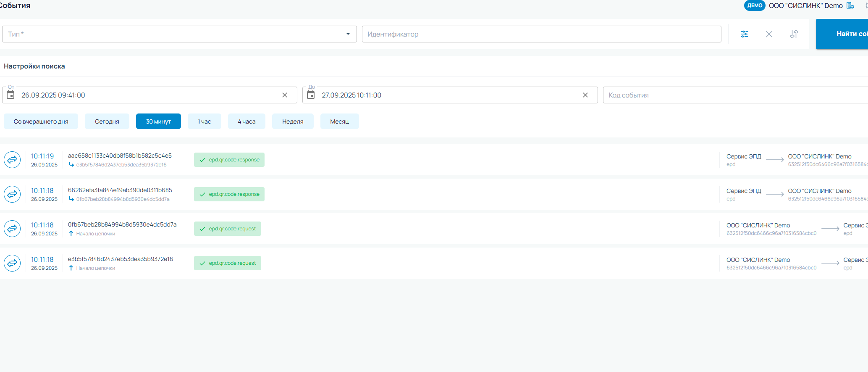Click chain-start arrow under e3b5f57846d2437eb53dea35b9372e16
Viewport: 868px width, 372px height.
tap(71, 268)
